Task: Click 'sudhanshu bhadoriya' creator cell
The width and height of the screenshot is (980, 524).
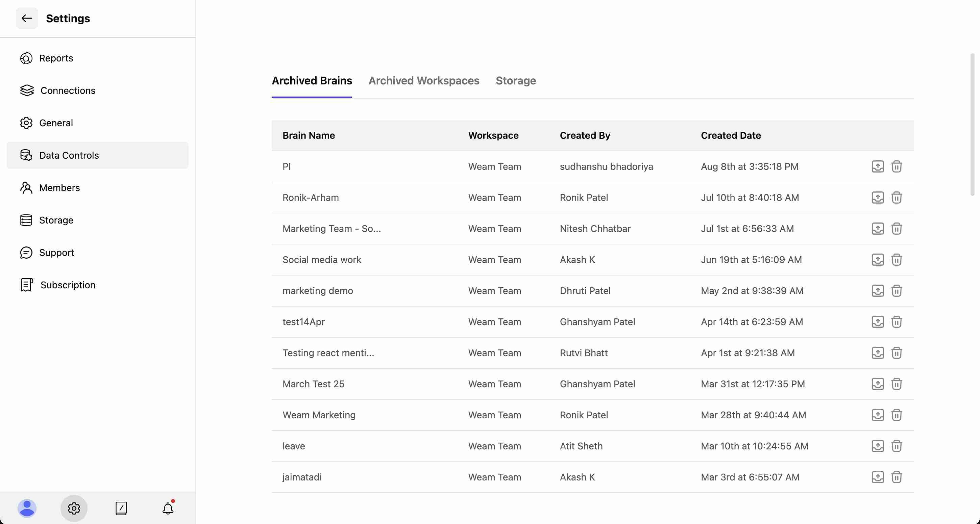Action: 606,166
